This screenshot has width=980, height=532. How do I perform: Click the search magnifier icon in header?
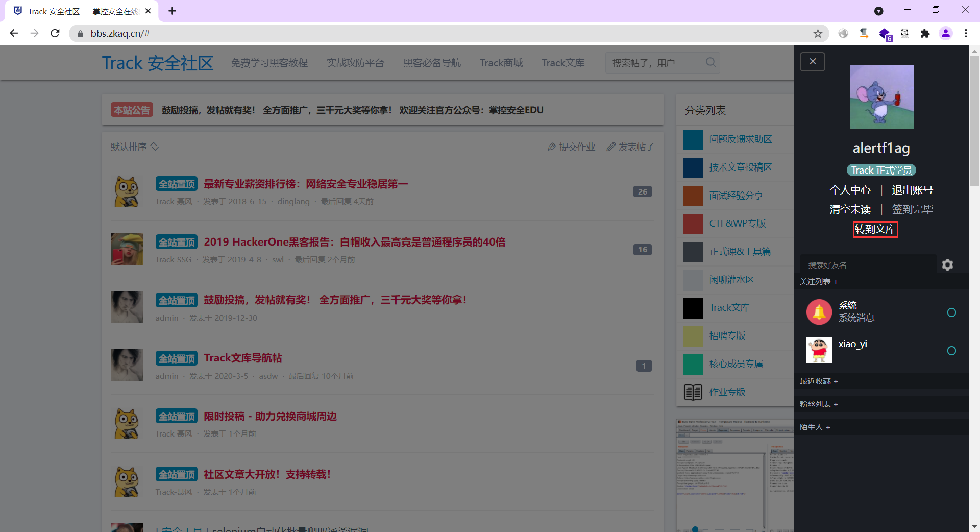(x=710, y=62)
